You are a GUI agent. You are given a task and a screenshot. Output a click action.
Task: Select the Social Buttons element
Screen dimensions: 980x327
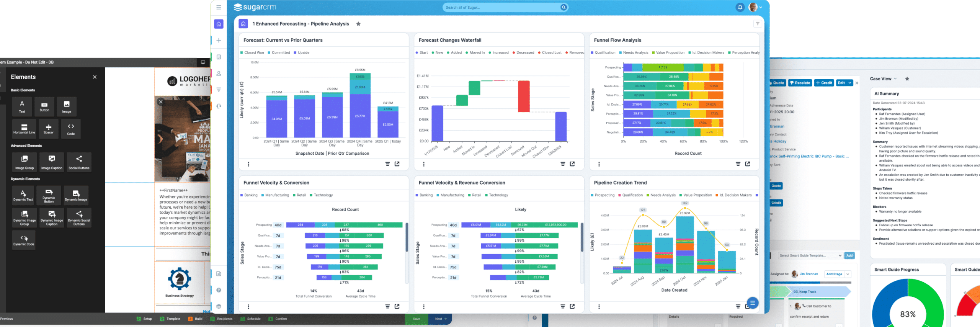click(x=79, y=162)
